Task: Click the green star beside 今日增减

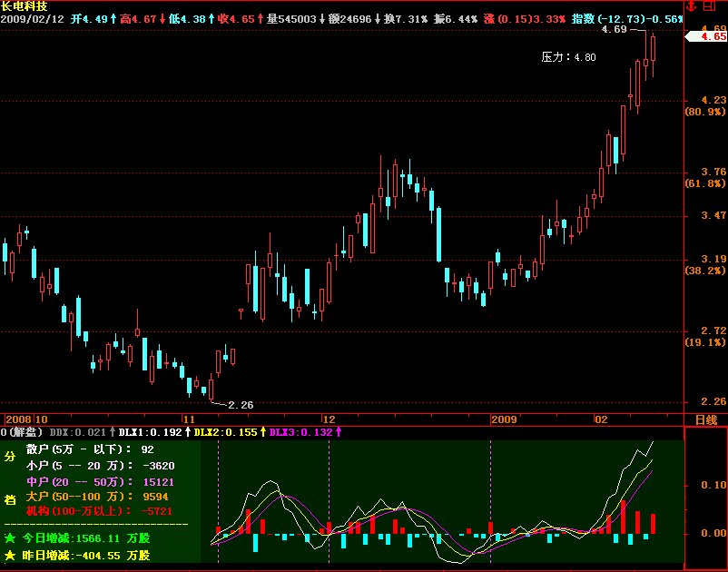Action: point(10,538)
